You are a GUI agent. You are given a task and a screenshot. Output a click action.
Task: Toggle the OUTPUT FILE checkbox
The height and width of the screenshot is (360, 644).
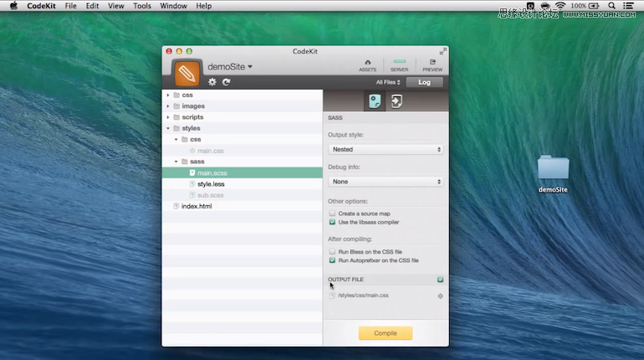click(x=440, y=280)
